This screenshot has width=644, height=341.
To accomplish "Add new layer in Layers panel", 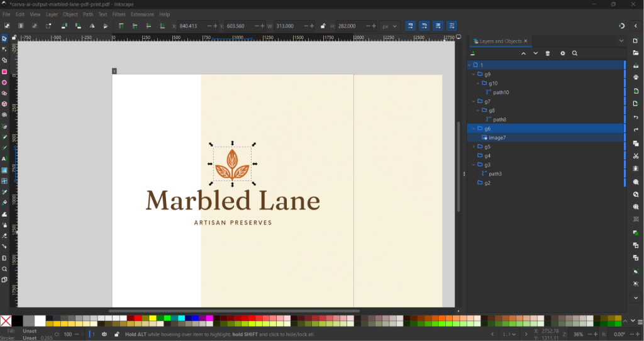I will 473,53.
